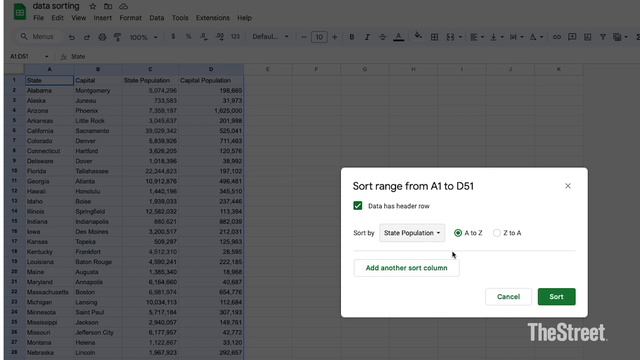Open the Data menu

point(156,18)
